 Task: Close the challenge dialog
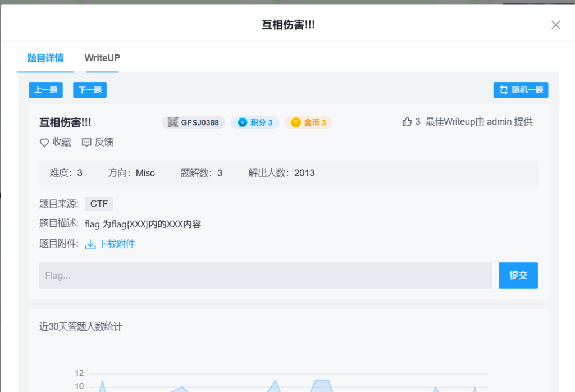tap(555, 25)
